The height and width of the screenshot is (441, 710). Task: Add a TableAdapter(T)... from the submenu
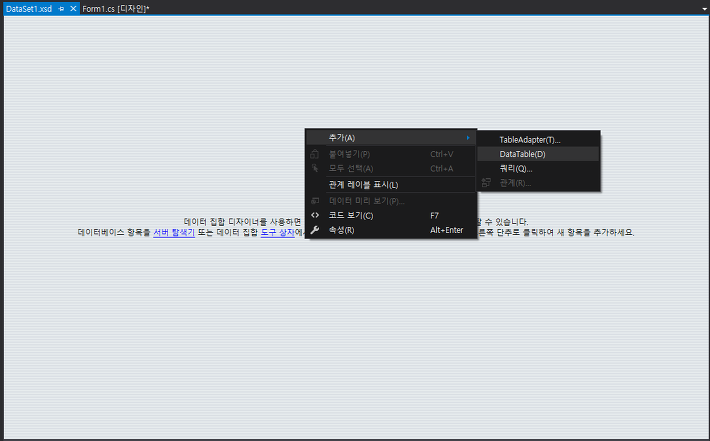538,140
